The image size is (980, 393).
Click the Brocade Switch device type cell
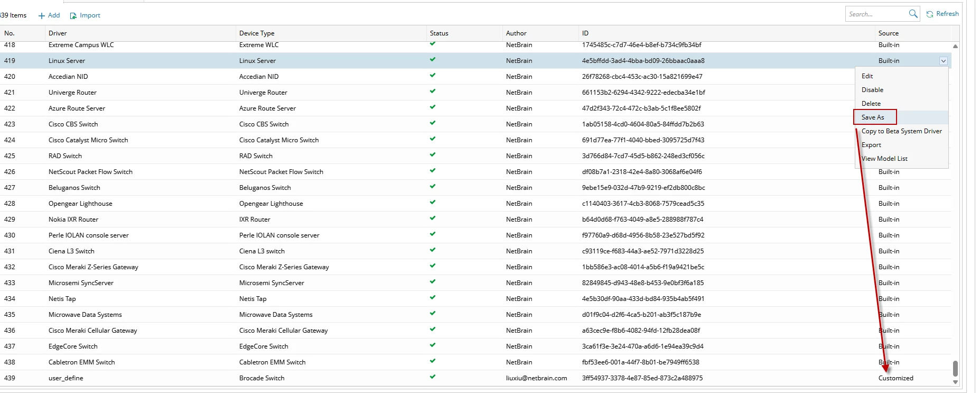[262, 378]
